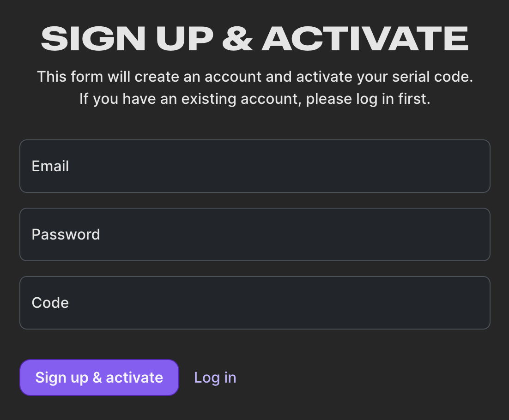
Task: Choose the last field above the submit button
Action: coord(254,303)
